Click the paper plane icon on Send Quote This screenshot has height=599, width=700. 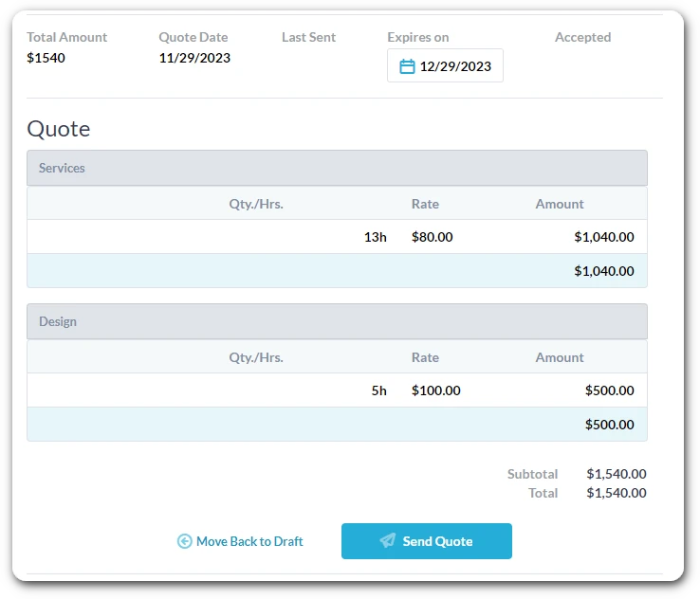click(387, 541)
